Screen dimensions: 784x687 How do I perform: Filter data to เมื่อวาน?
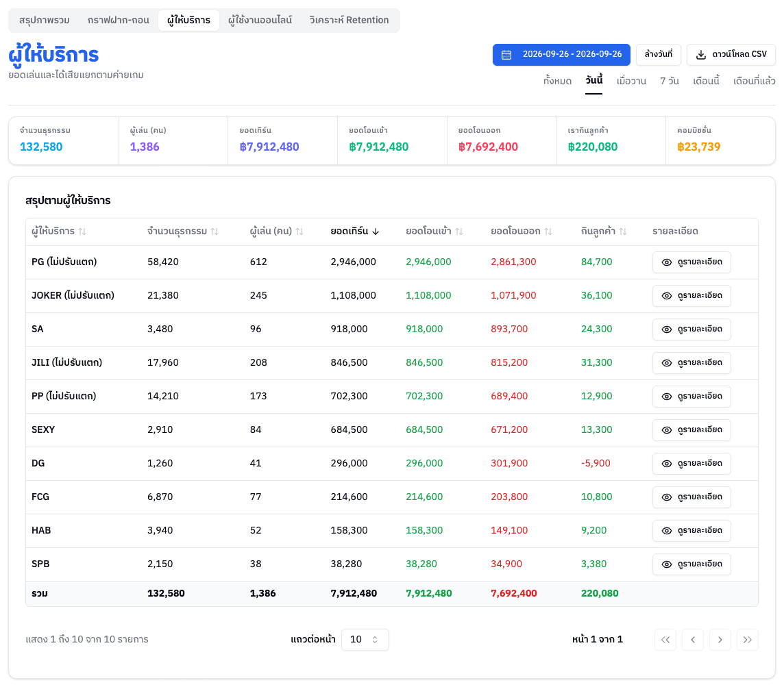click(631, 81)
